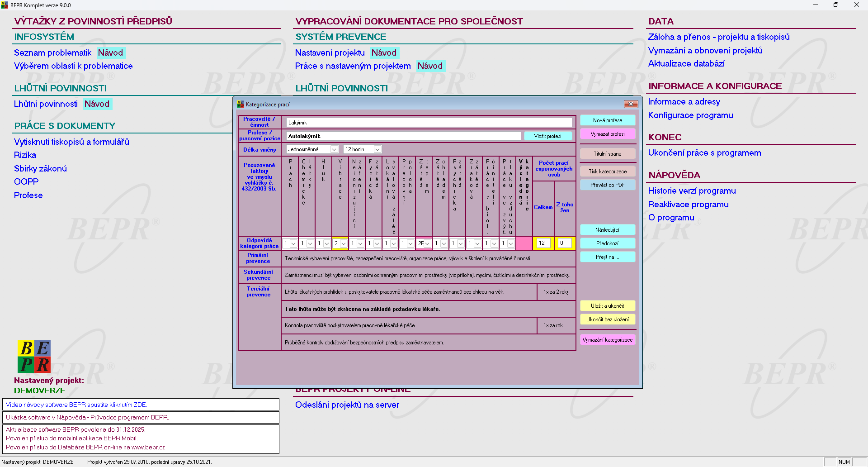Open the Sbírky zákonů link
Viewport: 868px width, 467px height.
40,169
